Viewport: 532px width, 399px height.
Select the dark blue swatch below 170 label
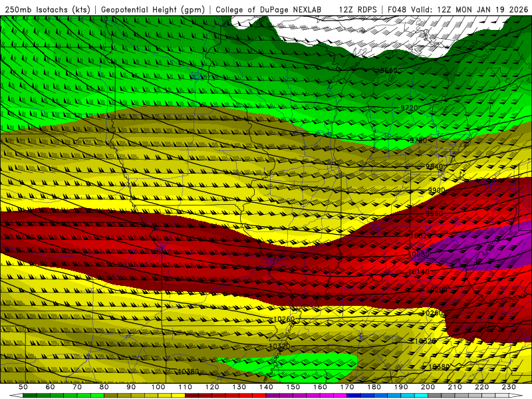point(354,396)
